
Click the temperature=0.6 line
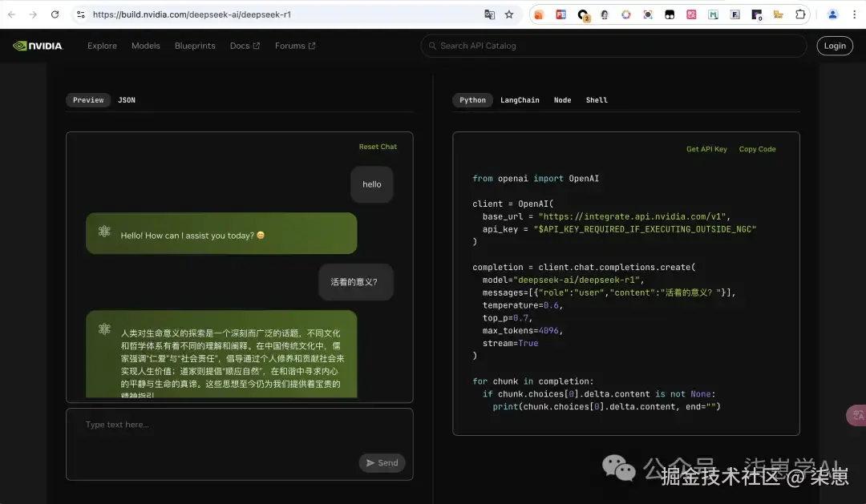(x=523, y=305)
